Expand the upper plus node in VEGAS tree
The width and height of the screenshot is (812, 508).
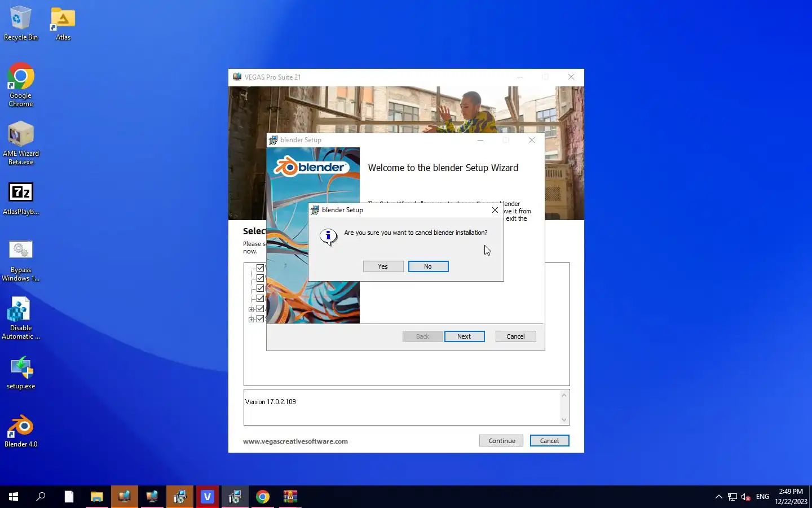pos(251,309)
